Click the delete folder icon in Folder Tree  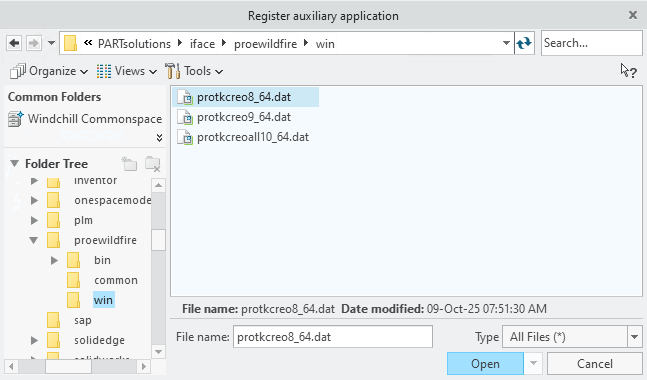pyautogui.click(x=153, y=164)
